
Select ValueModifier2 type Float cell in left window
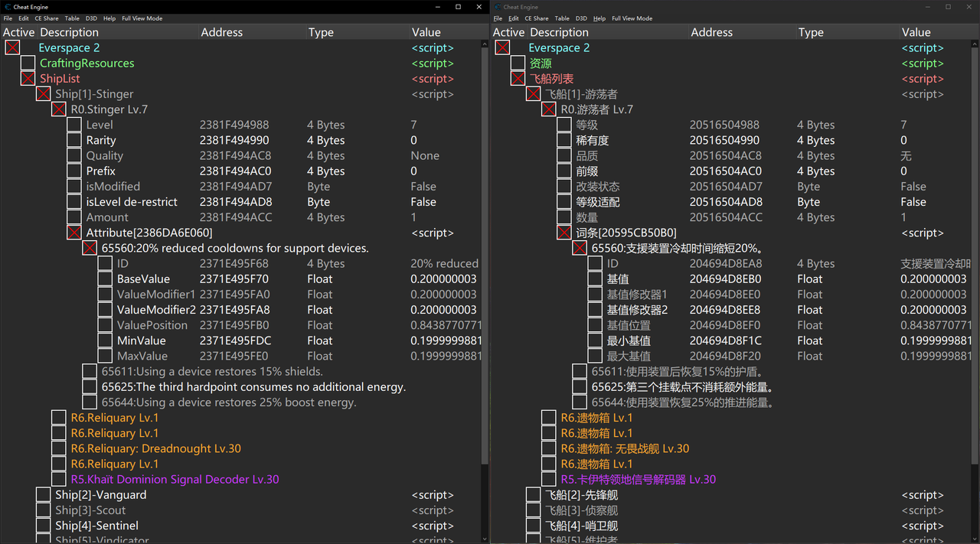click(x=319, y=310)
